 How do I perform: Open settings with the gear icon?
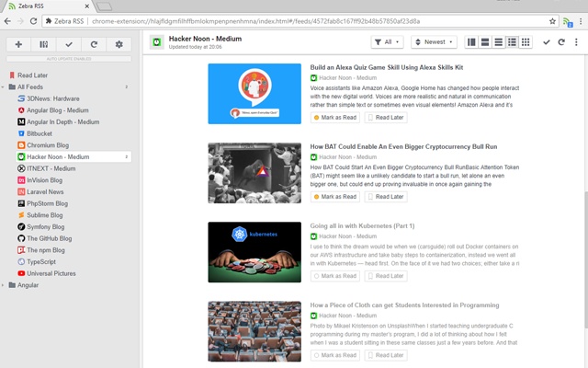pos(119,44)
